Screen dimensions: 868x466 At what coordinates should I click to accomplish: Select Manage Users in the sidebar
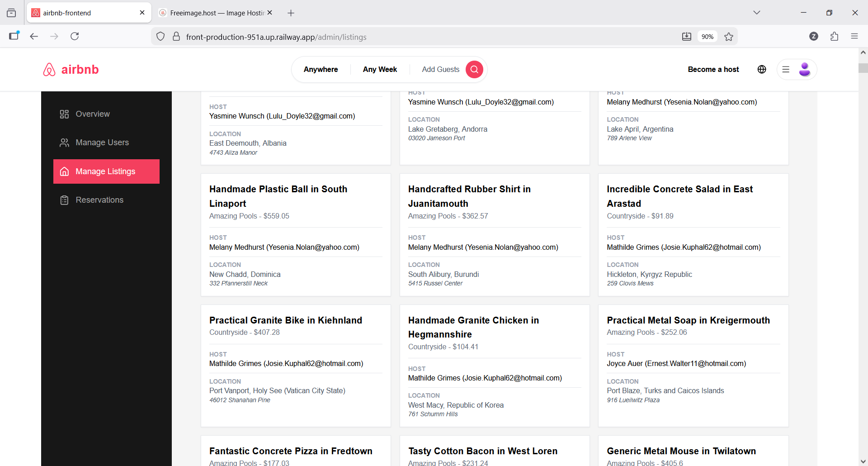[x=102, y=143]
